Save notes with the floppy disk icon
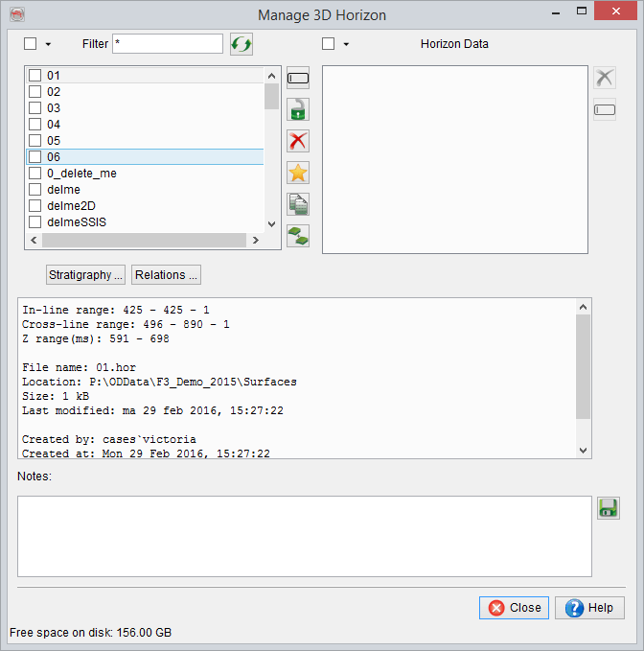The height and width of the screenshot is (651, 644). coord(608,508)
